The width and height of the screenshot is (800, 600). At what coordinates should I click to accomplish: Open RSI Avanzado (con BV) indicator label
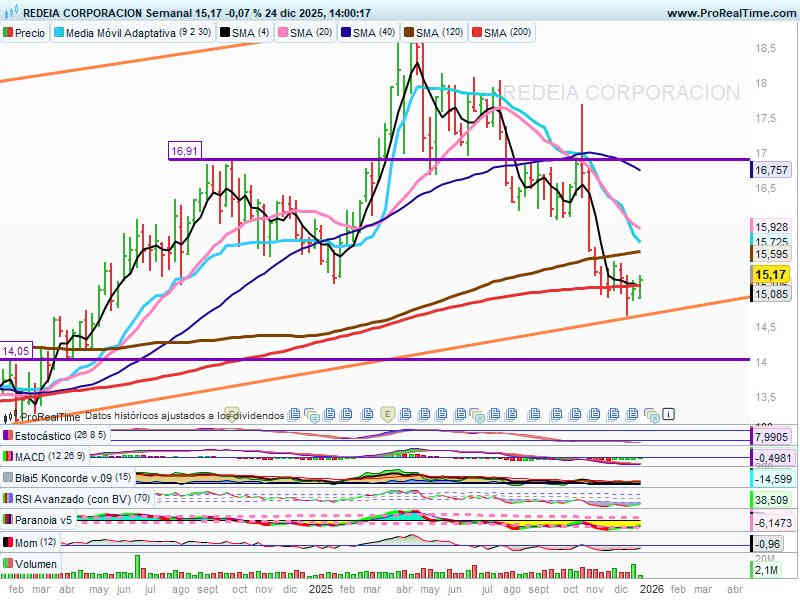71,499
